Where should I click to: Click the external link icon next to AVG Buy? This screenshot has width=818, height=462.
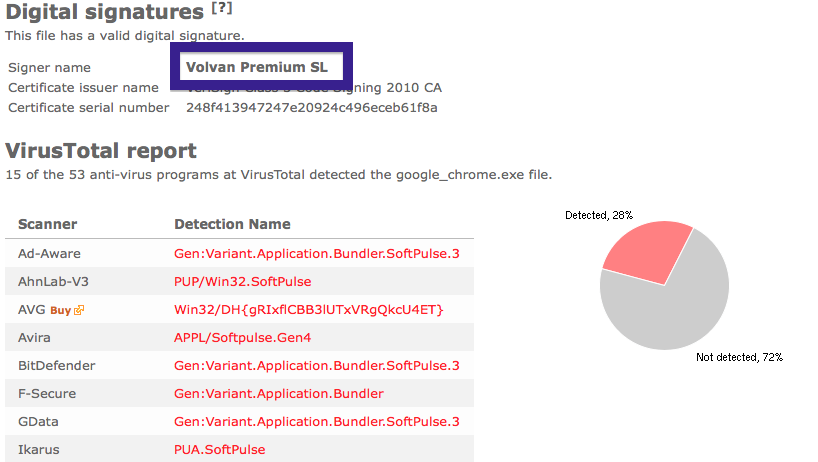tap(79, 310)
